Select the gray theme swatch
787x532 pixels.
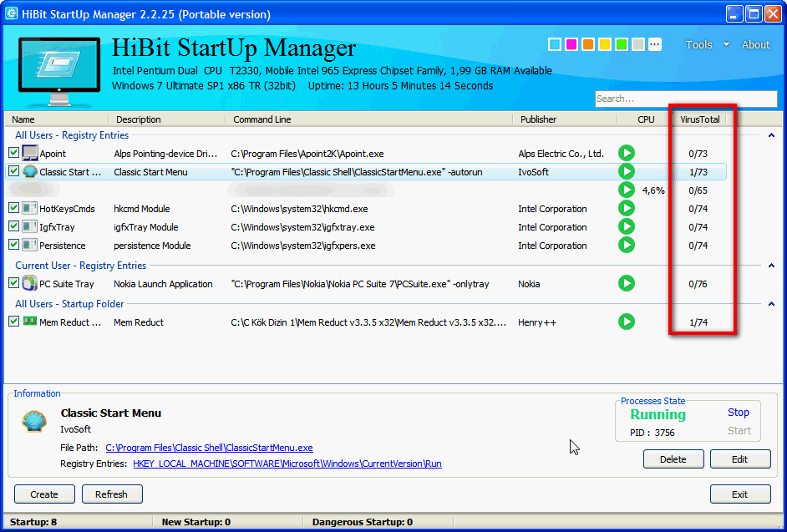(x=638, y=44)
